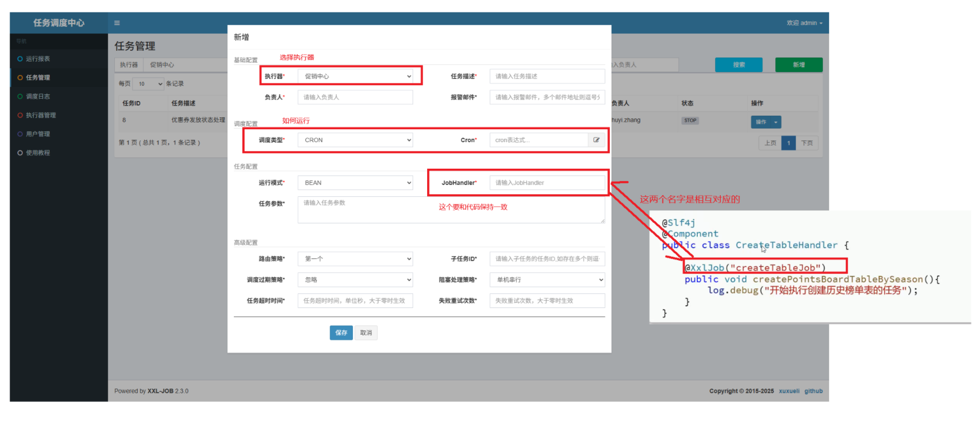Click the green 新增 button
The height and width of the screenshot is (422, 980).
pos(799,65)
